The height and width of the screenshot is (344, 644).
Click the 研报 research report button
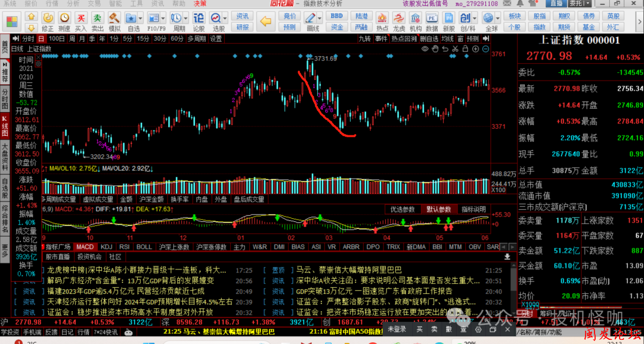coord(242,27)
